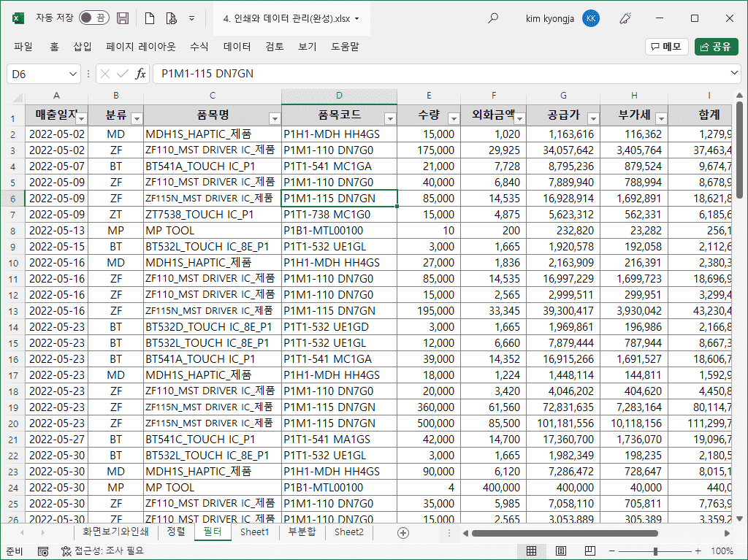Click the Insert Function fx icon
The image size is (748, 560).
point(140,74)
